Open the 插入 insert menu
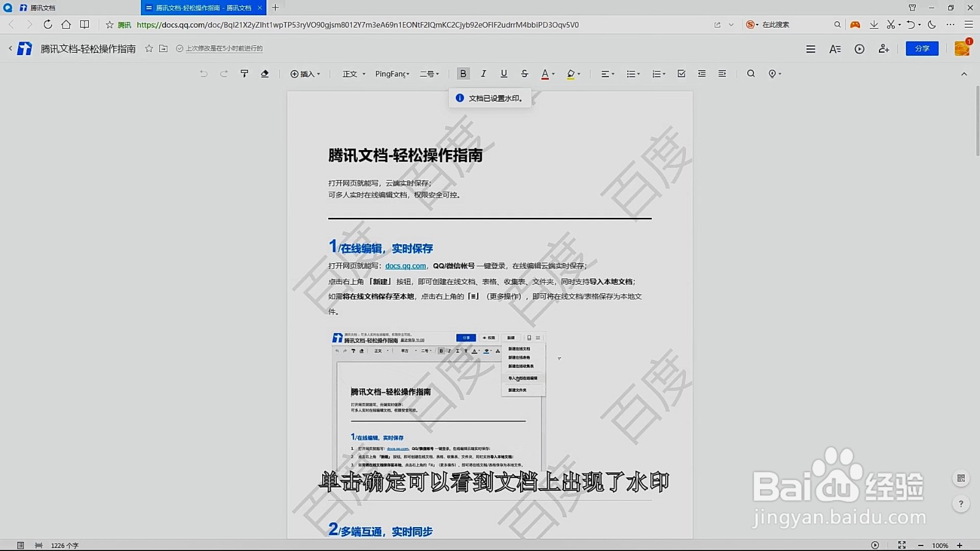The height and width of the screenshot is (551, 980). pyautogui.click(x=305, y=74)
